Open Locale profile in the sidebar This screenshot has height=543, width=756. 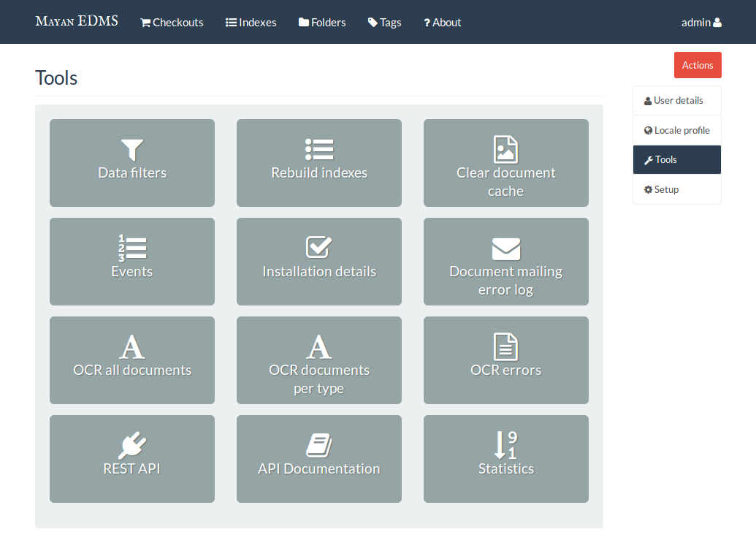click(677, 131)
